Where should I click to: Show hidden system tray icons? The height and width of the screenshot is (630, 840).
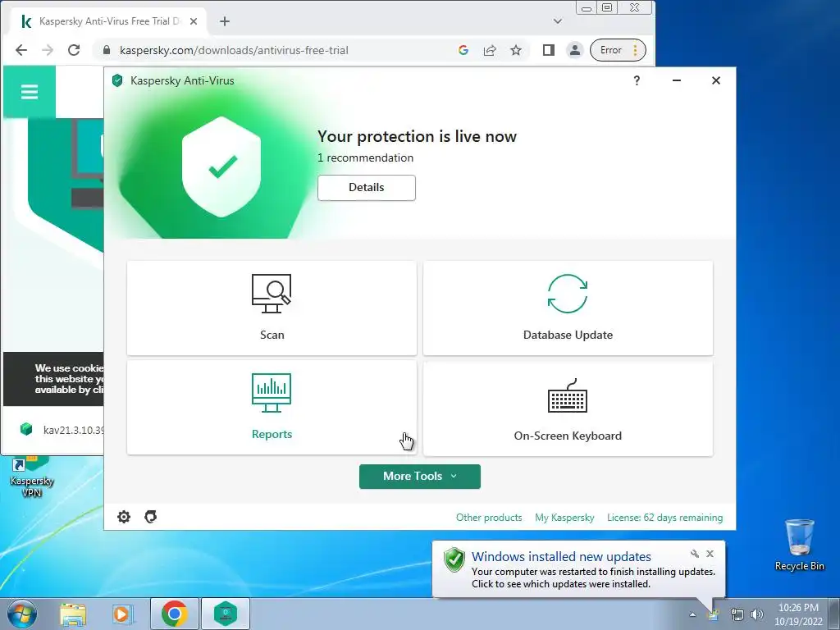pos(692,614)
